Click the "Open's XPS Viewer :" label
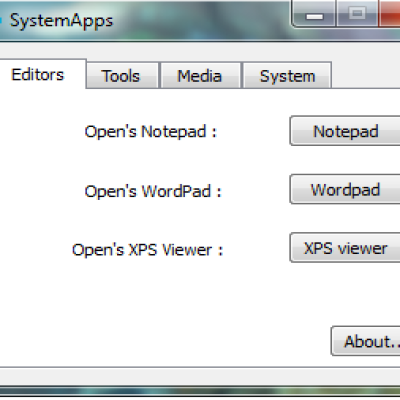 coord(147,250)
